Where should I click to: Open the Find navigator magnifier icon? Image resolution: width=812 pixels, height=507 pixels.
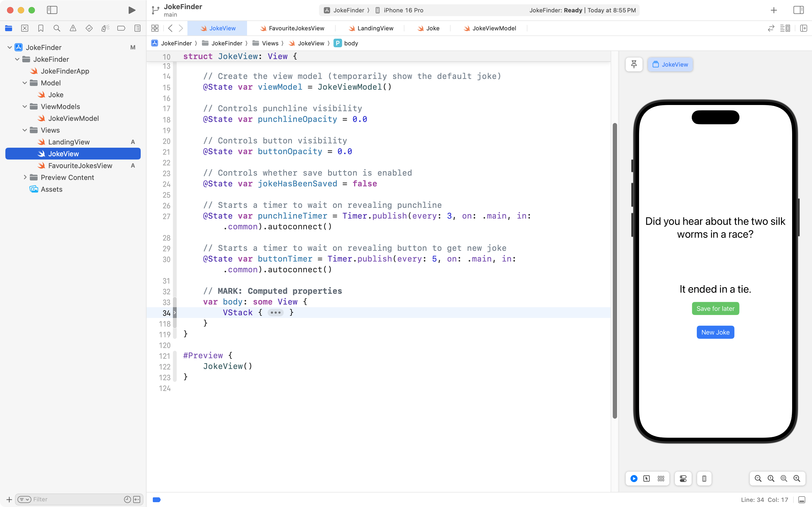(x=57, y=28)
